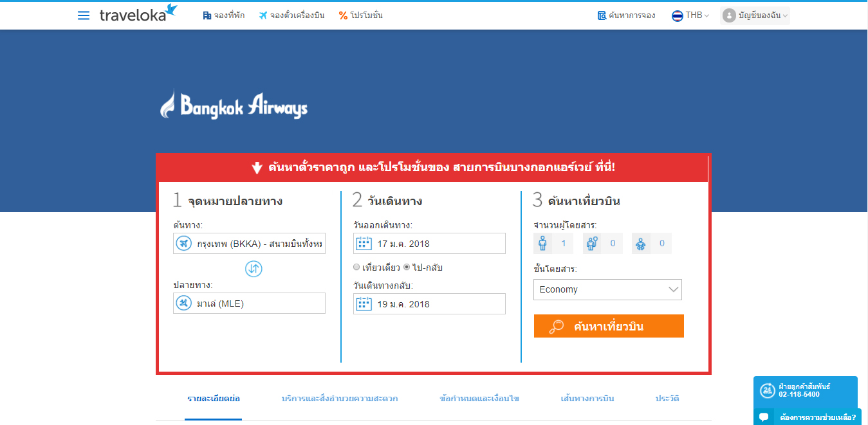Image resolution: width=868 pixels, height=425 pixels.
Task: Swap origin and destination using the arrows icon
Action: click(x=254, y=269)
